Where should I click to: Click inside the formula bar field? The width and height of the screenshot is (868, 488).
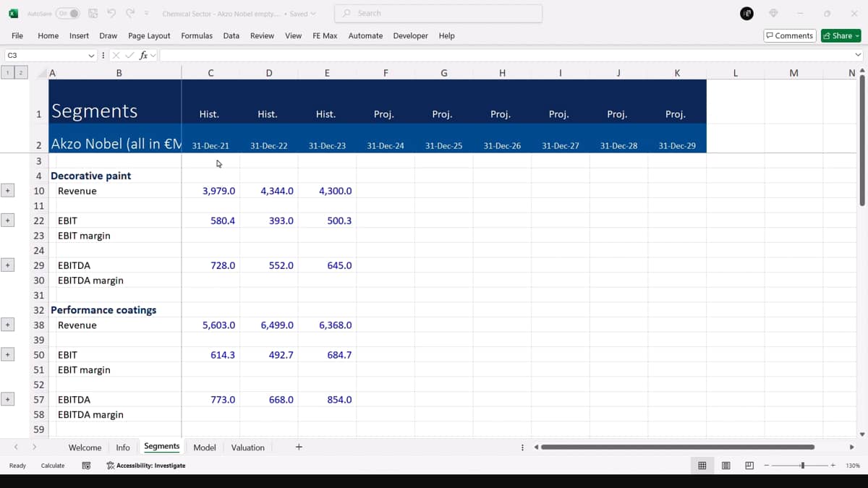506,55
